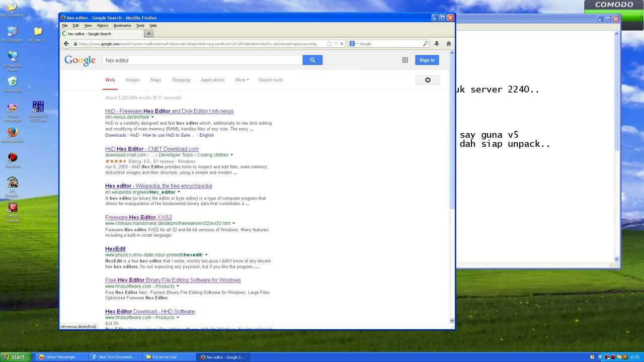The height and width of the screenshot is (362, 644).
Task: Select COMODO Firewall desktop icon
Action: [13, 212]
